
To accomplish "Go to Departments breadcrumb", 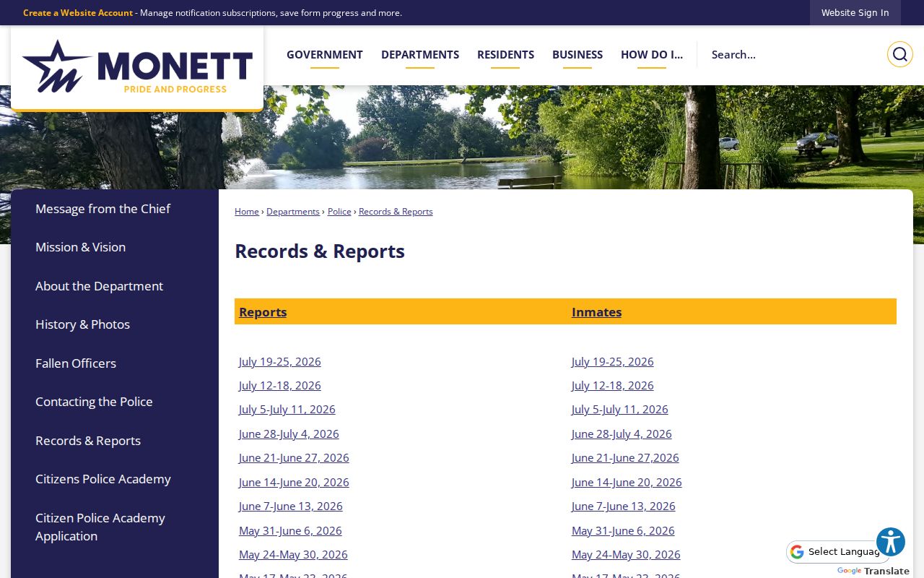I will (x=293, y=212).
